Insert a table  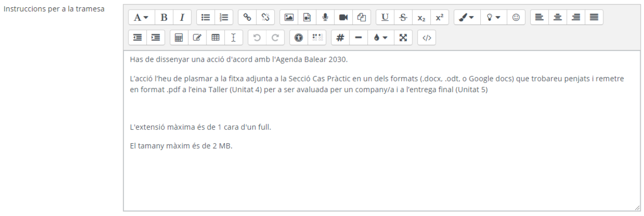click(x=216, y=37)
